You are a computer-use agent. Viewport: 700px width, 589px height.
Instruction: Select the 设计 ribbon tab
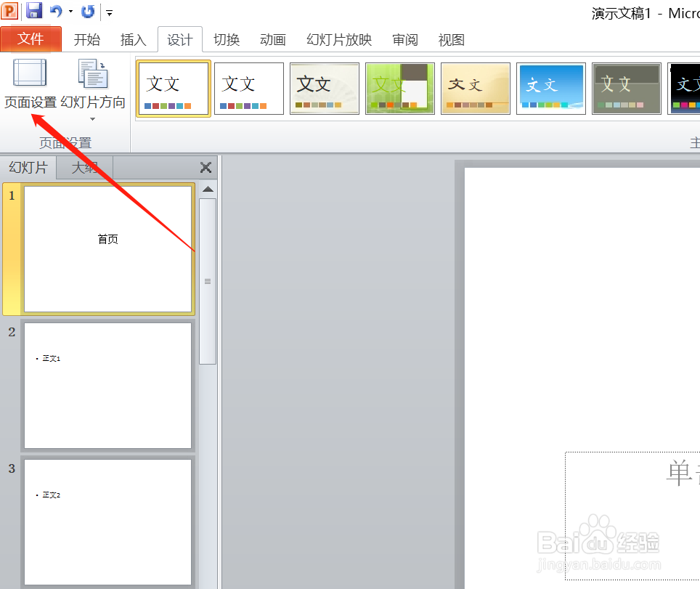[x=180, y=40]
